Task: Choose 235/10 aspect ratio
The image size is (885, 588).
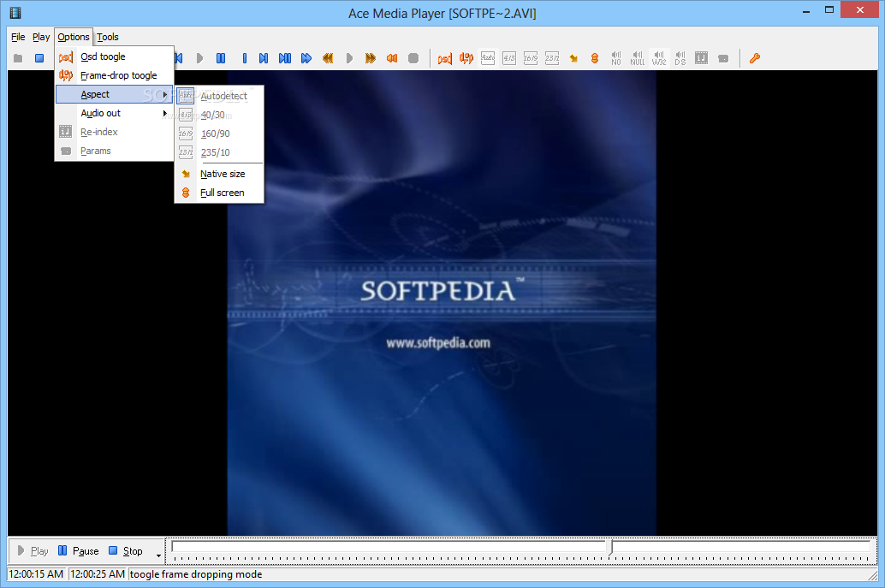Action: click(219, 152)
